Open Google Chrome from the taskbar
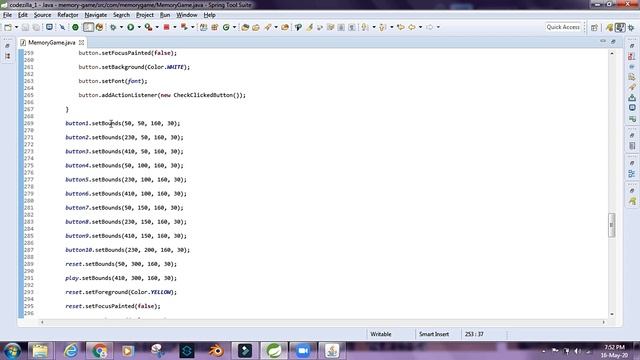The height and width of the screenshot is (360, 640). [x=99, y=351]
